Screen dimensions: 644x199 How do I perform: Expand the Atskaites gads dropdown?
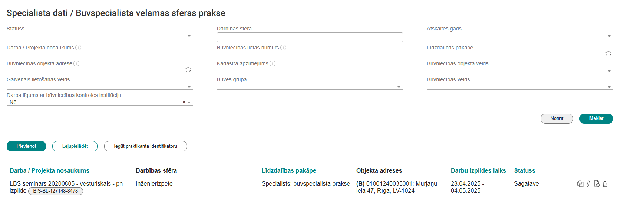point(609,36)
